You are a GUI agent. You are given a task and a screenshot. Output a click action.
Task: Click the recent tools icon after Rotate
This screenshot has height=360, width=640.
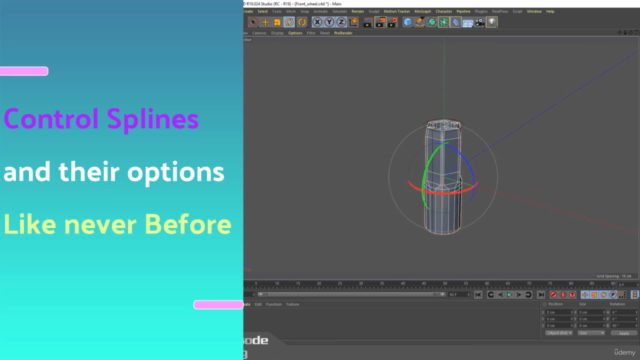pyautogui.click(x=302, y=22)
